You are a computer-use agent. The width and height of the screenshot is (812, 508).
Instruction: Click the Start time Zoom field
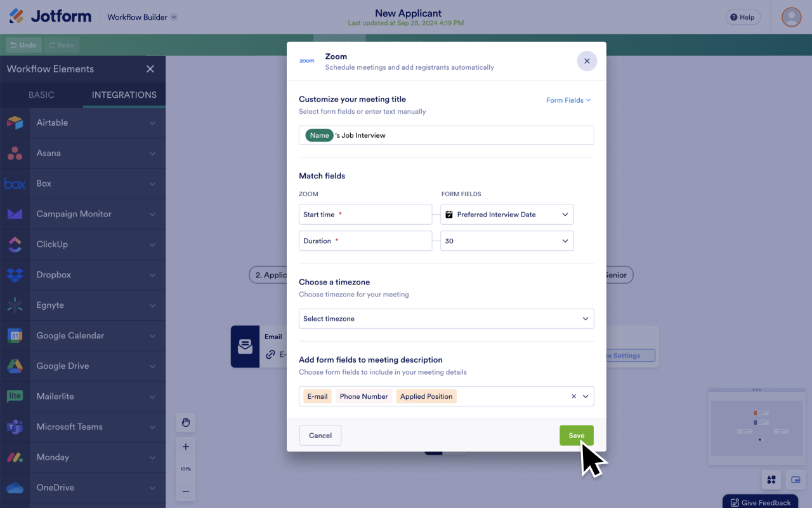click(365, 215)
